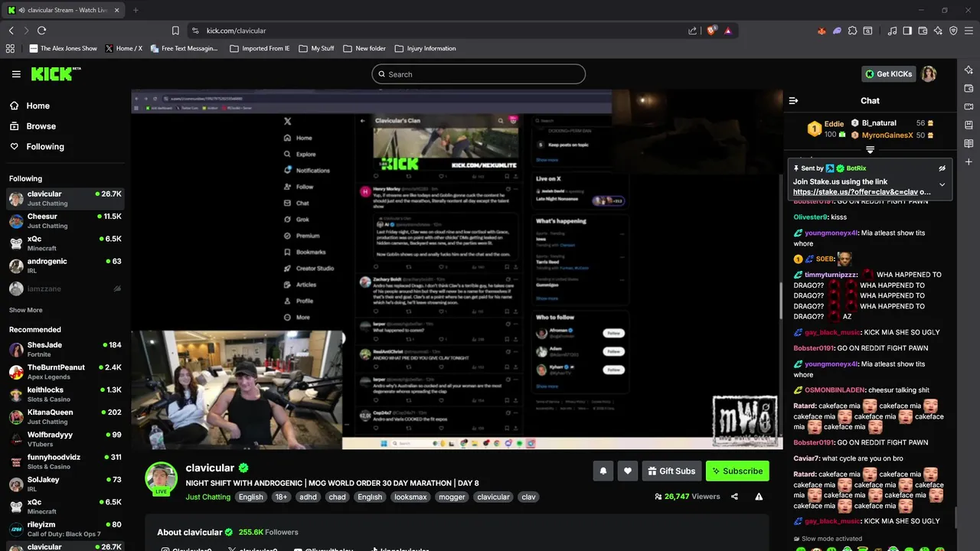
Task: Expand the pinned Stake.us message chevron
Action: coord(942,184)
